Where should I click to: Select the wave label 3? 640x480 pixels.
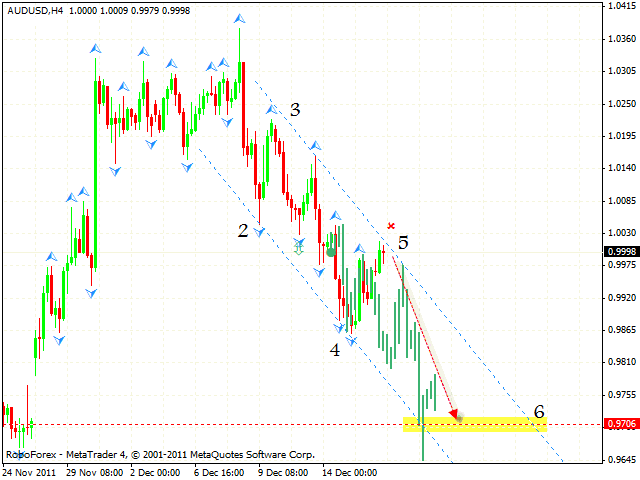pos(295,109)
